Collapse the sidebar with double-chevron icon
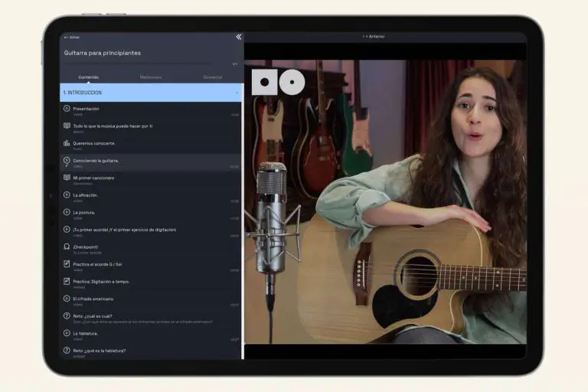Image resolution: width=588 pixels, height=392 pixels. click(238, 37)
